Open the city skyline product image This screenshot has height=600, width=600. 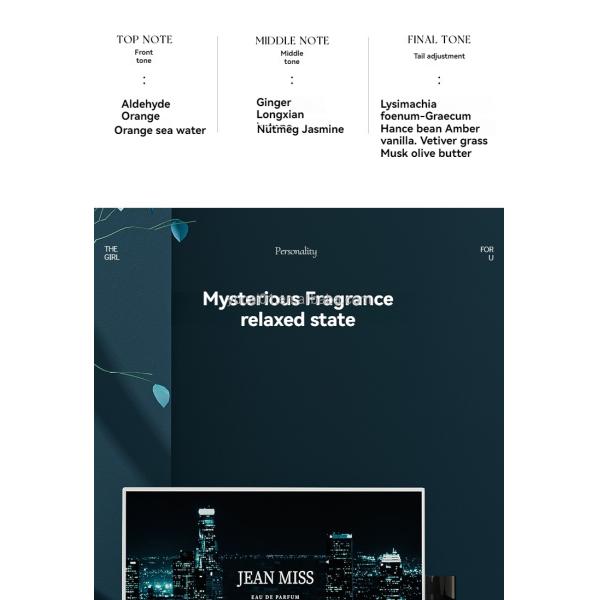click(274, 544)
